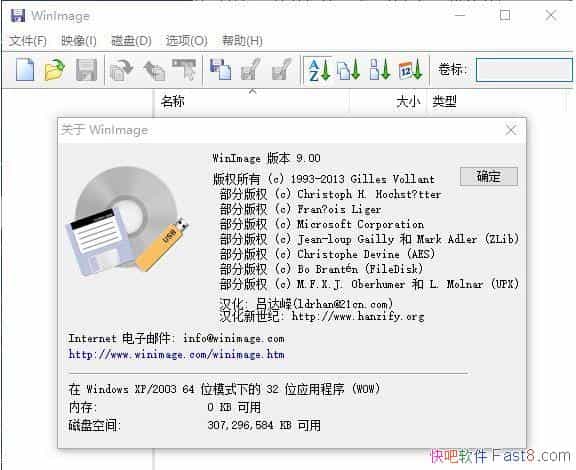Click the Inject files toolbar icon
576x470 pixels.
click(220, 69)
